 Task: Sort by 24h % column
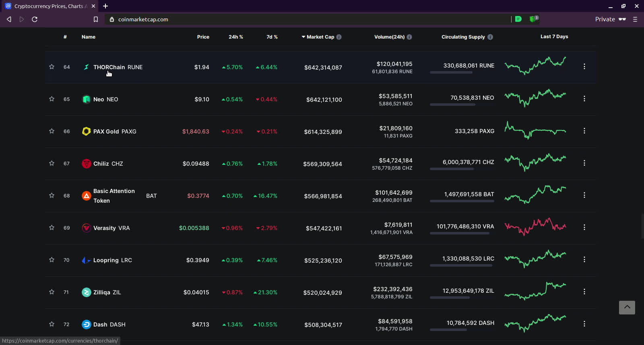[236, 37]
